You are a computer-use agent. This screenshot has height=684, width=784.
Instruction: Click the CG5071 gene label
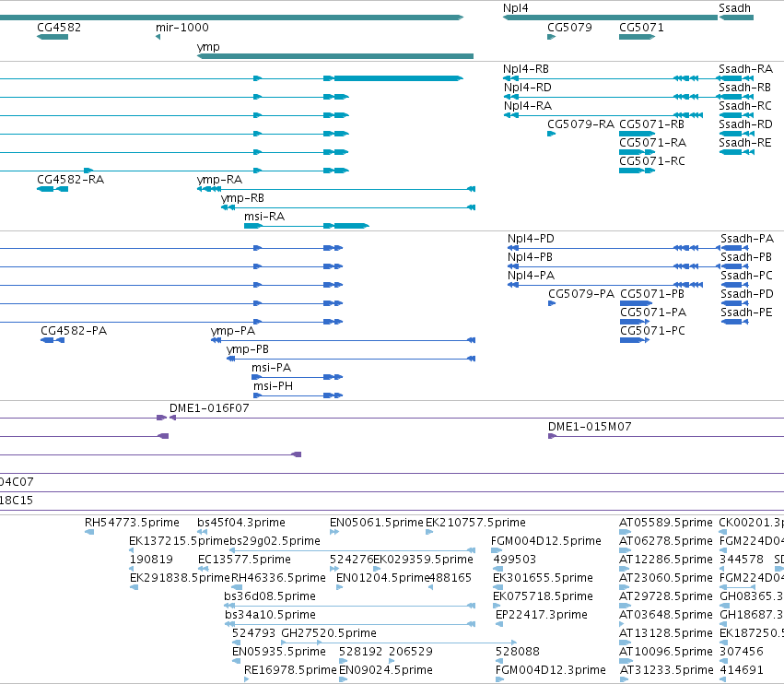point(641,28)
